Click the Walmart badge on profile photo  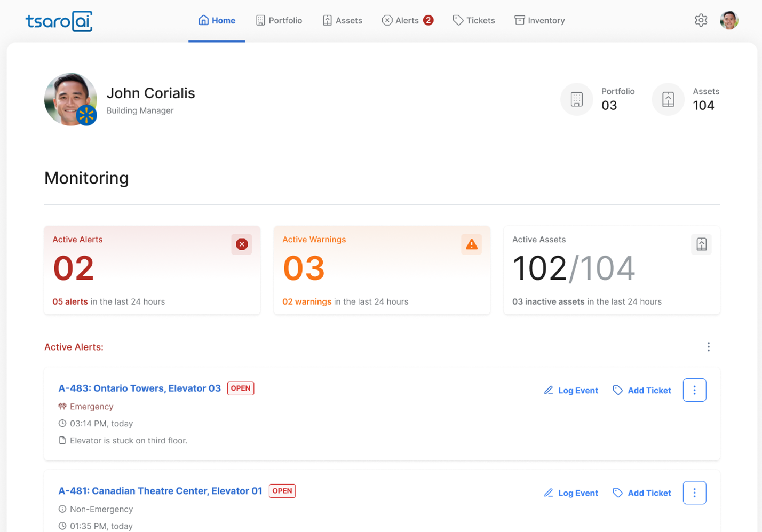click(86, 115)
